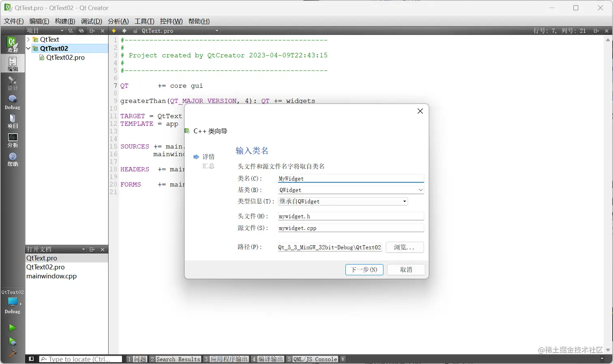Open the 编译输出 compile output pane
The height and width of the screenshot is (364, 613).
point(267,359)
